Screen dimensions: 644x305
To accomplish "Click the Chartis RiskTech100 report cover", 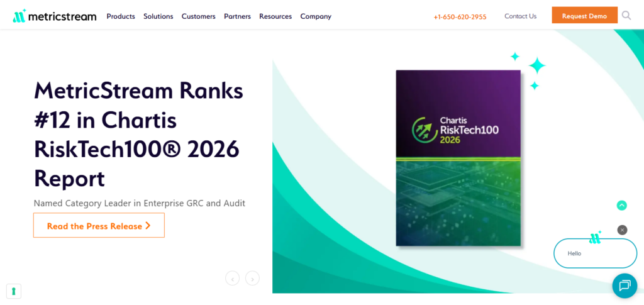I will point(458,157).
